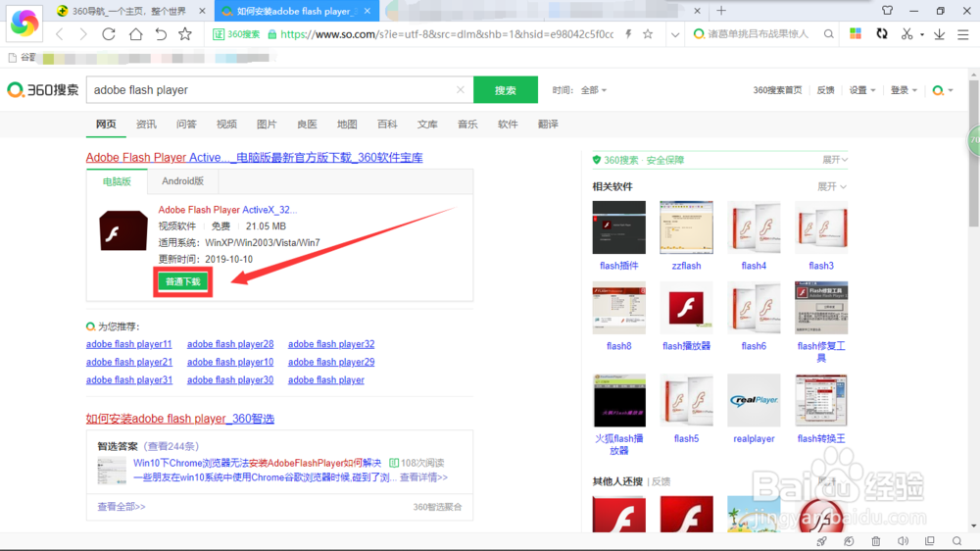Click the browser address bar URL
Screen dimensions: 980x551
pyautogui.click(x=447, y=34)
